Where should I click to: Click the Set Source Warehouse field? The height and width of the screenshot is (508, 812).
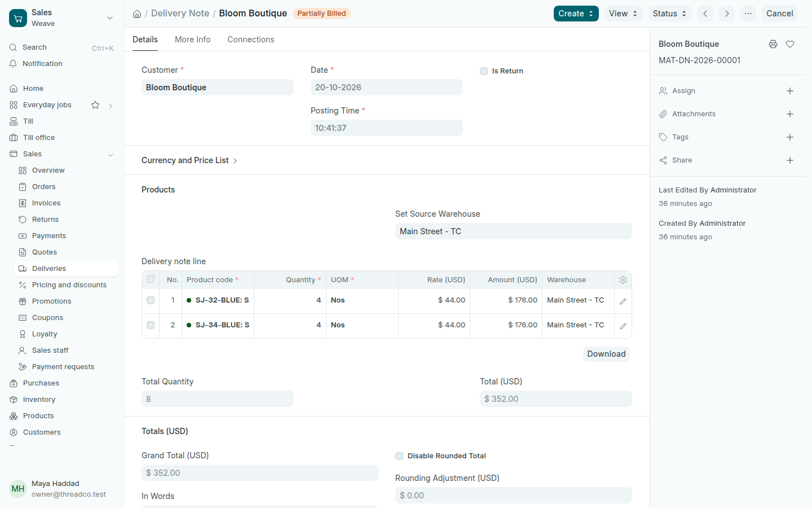point(514,231)
